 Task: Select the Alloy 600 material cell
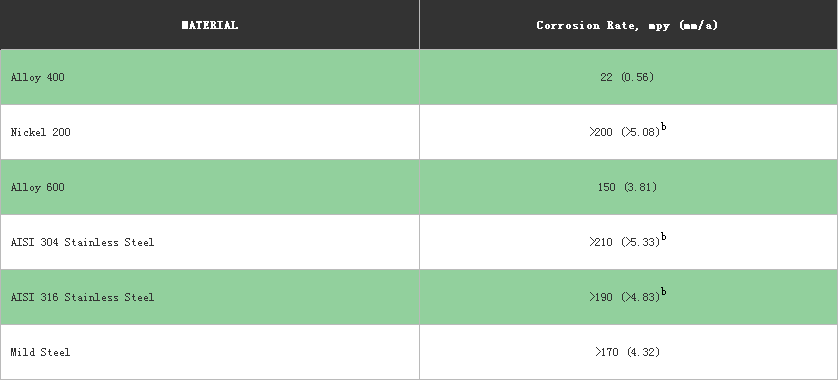210,187
